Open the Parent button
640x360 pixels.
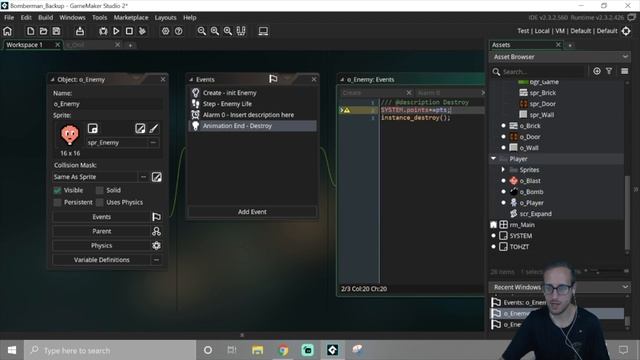102,231
